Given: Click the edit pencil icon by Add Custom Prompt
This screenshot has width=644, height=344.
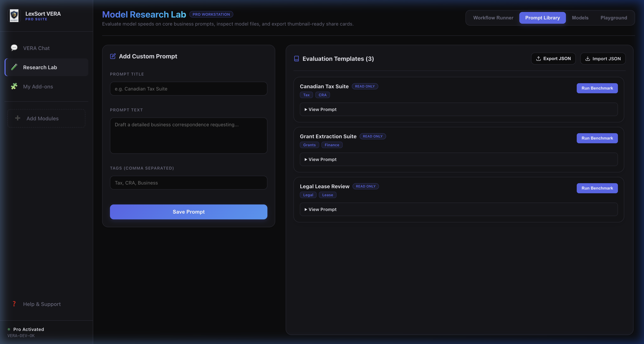Looking at the screenshot, I should [x=113, y=56].
